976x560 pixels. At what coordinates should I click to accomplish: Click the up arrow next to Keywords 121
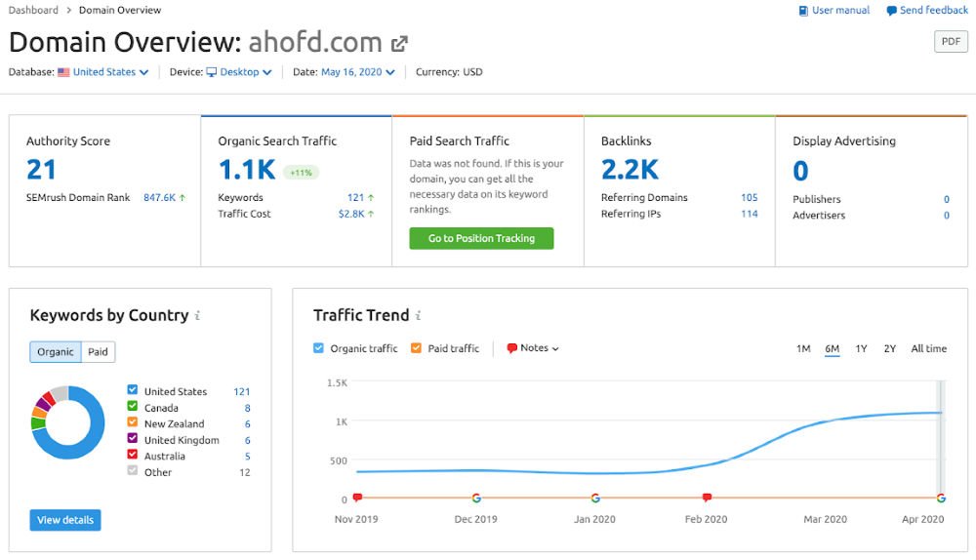(371, 198)
